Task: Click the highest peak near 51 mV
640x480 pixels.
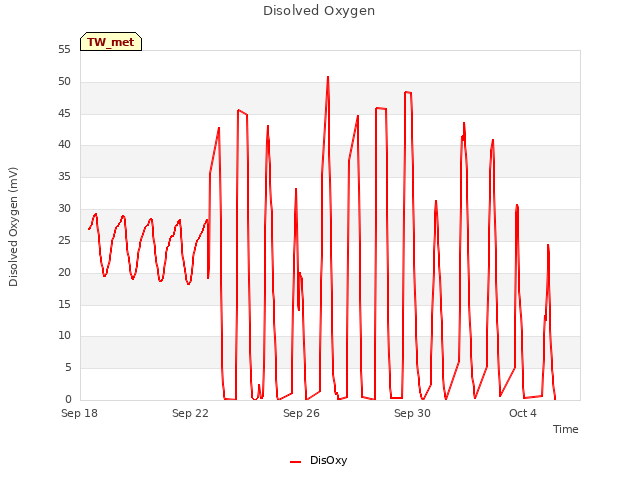Action: pyautogui.click(x=328, y=77)
